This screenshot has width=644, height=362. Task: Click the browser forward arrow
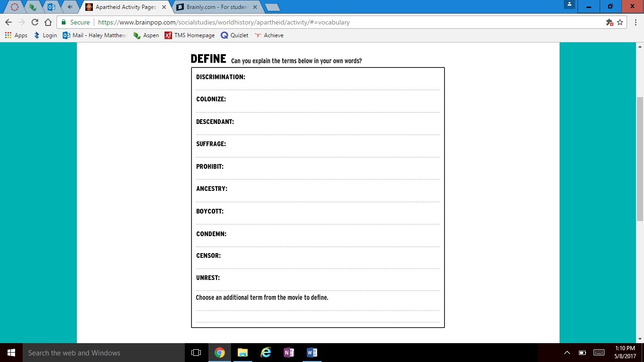point(22,22)
